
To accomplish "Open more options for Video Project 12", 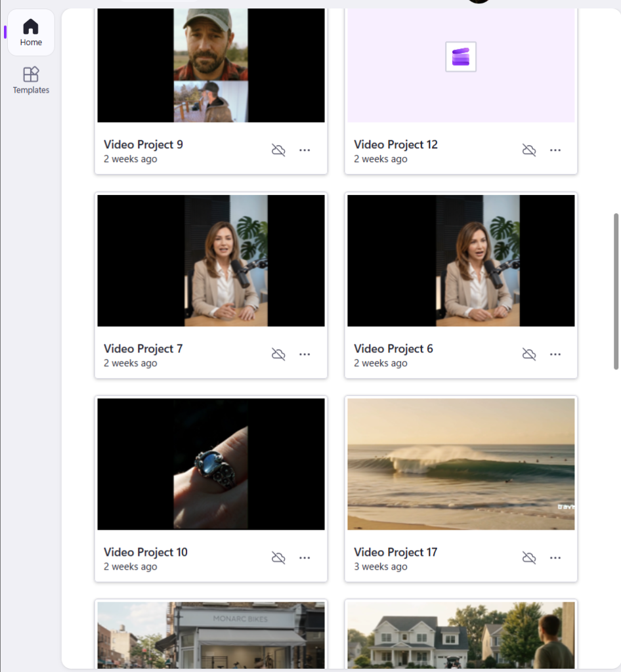I will coord(555,150).
